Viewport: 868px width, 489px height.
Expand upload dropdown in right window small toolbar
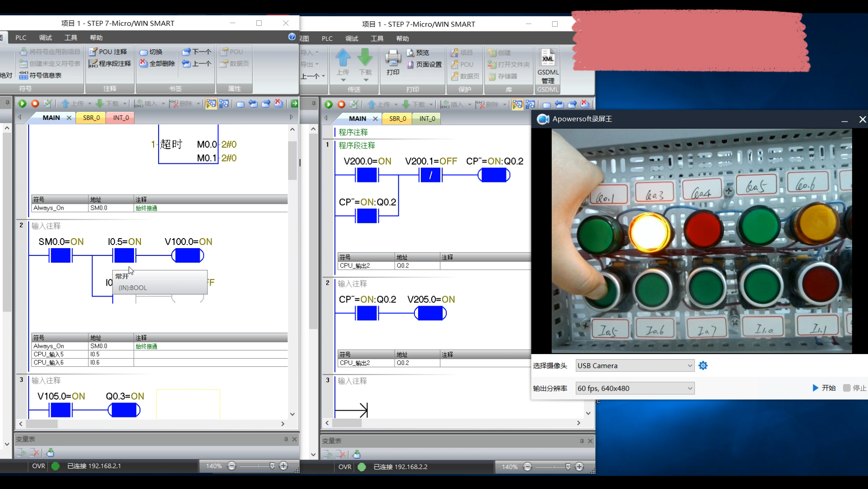point(395,105)
